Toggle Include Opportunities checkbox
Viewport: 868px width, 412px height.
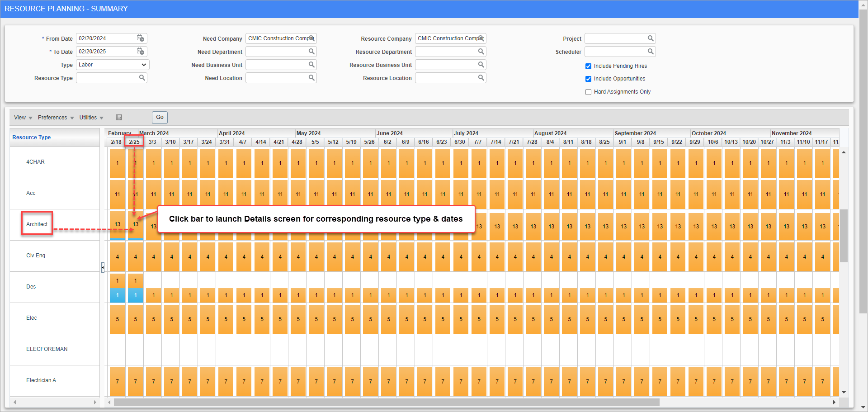588,79
